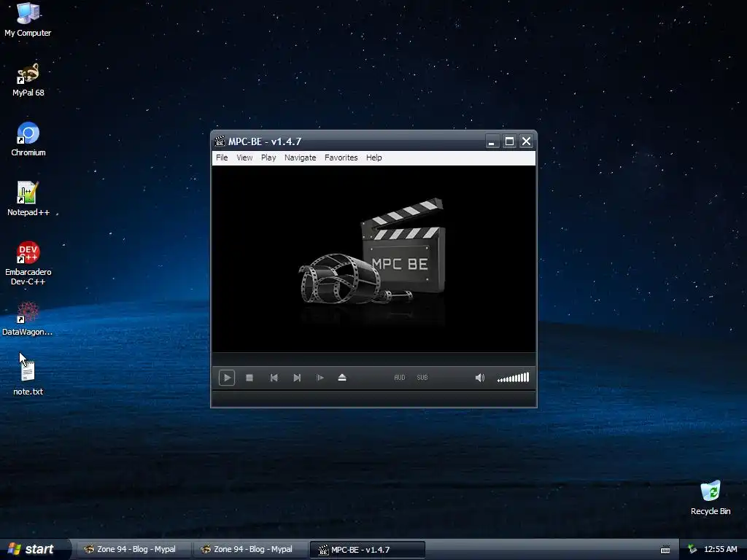Open the Navigate menu

tap(300, 157)
